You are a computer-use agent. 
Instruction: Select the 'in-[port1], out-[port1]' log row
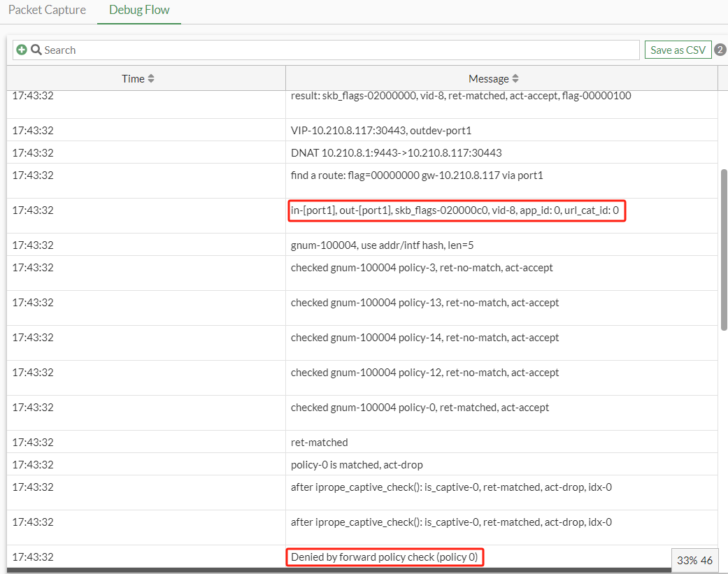tap(455, 210)
